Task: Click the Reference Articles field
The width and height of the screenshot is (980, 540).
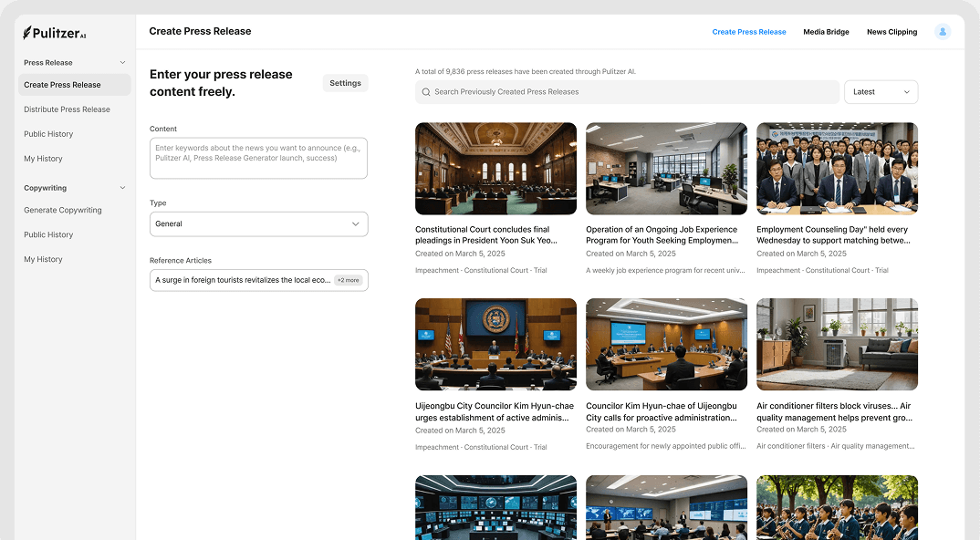Action: (x=259, y=280)
